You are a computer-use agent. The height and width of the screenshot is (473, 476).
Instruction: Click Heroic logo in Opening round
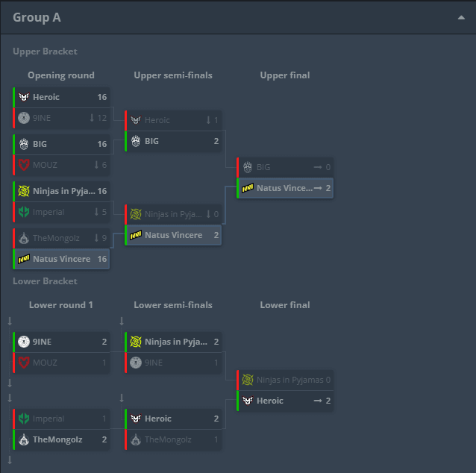click(x=24, y=97)
